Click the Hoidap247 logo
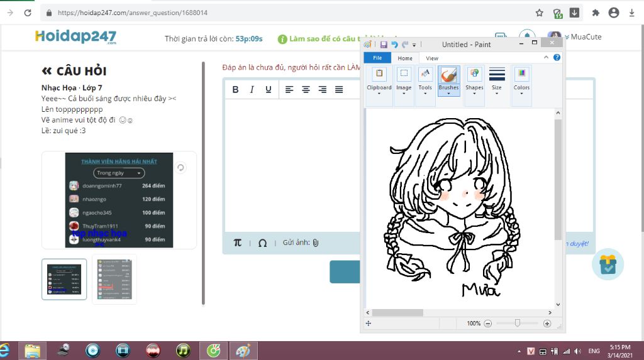This screenshot has height=360, width=644. (x=75, y=37)
